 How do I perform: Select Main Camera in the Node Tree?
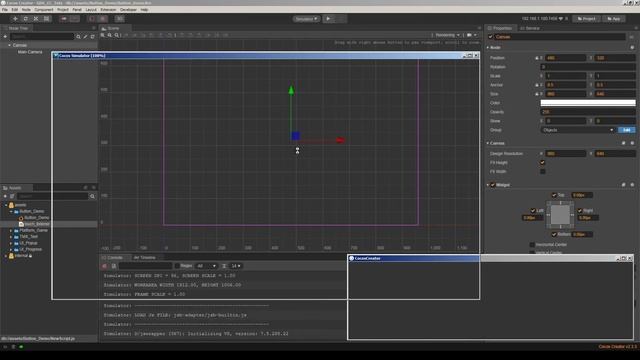click(30, 52)
